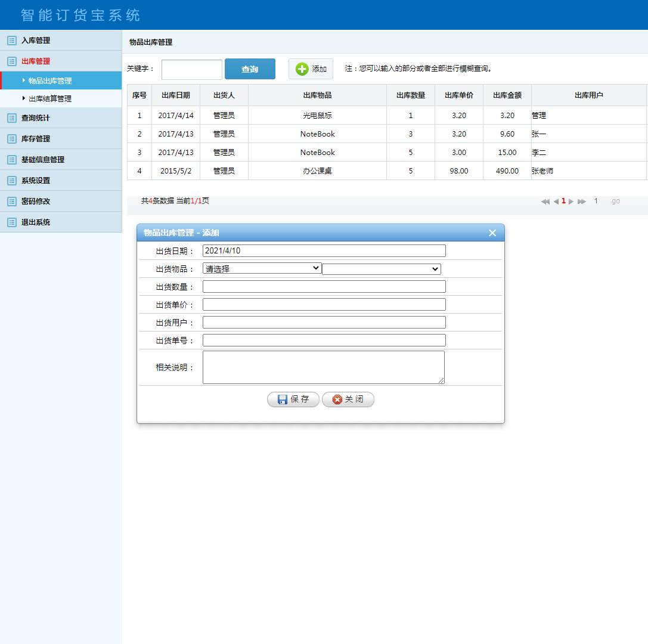Collapse the 出库管理 sidebar section
The width and height of the screenshot is (648, 644).
[36, 61]
